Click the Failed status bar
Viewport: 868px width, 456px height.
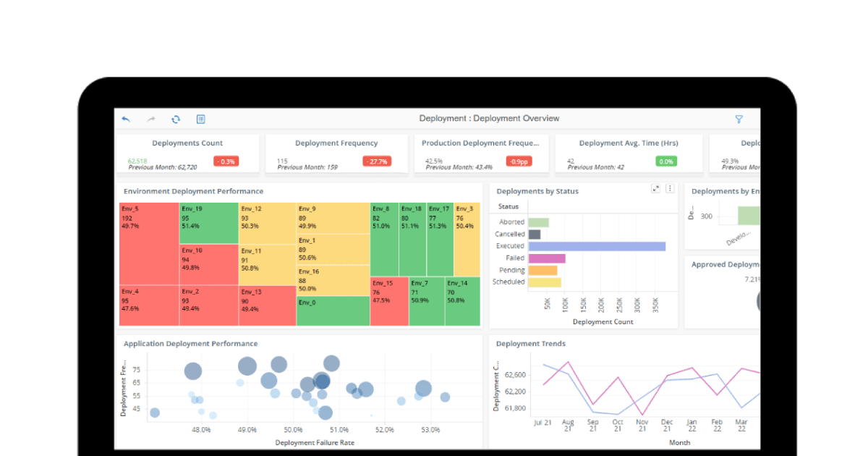point(547,258)
